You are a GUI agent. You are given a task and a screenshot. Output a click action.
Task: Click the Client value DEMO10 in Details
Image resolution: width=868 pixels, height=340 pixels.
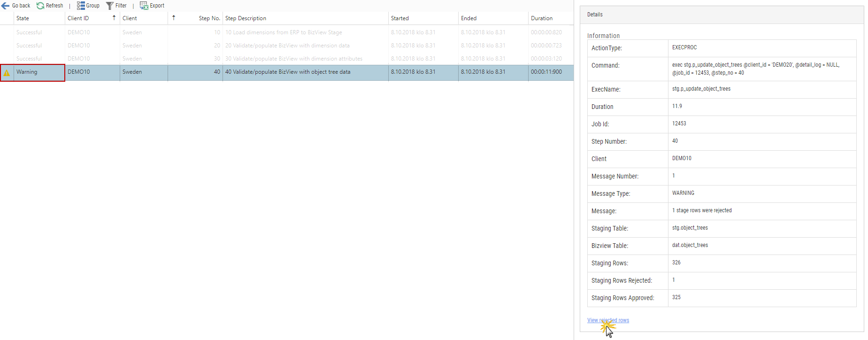[682, 158]
